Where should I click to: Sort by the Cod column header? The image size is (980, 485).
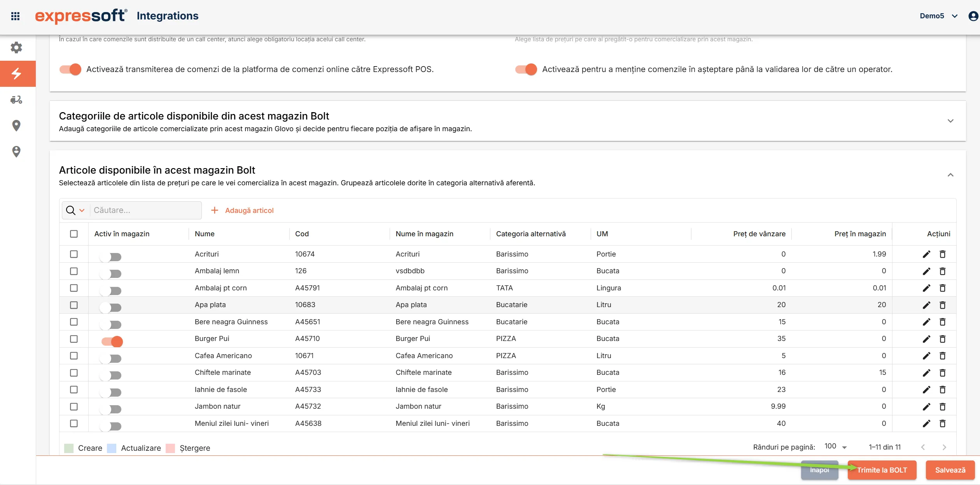(302, 234)
